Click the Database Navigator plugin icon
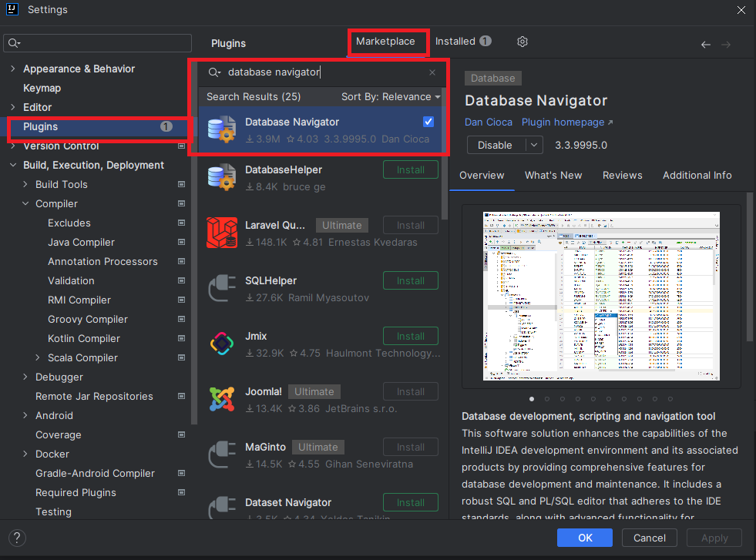This screenshot has width=756, height=560. [x=222, y=129]
